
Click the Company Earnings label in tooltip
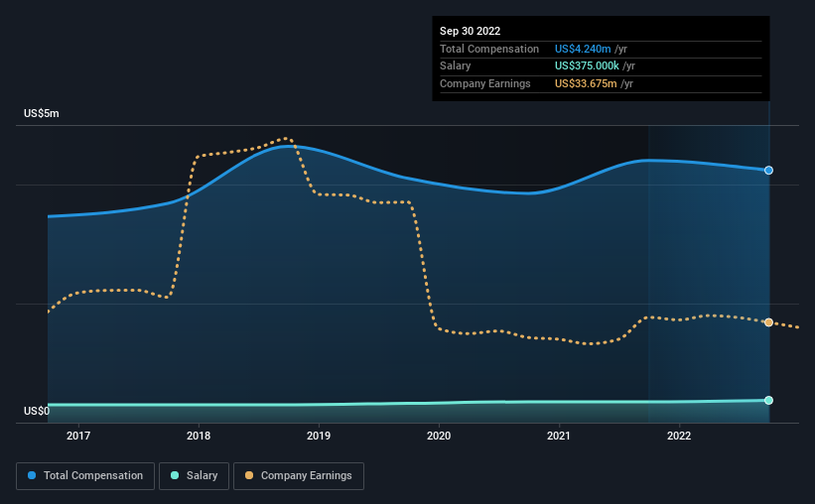[485, 83]
